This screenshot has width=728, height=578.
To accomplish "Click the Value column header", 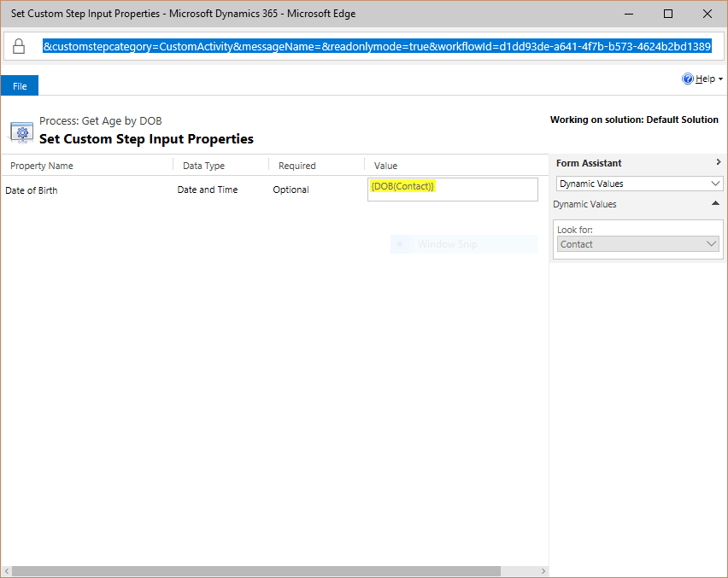I will click(x=385, y=166).
